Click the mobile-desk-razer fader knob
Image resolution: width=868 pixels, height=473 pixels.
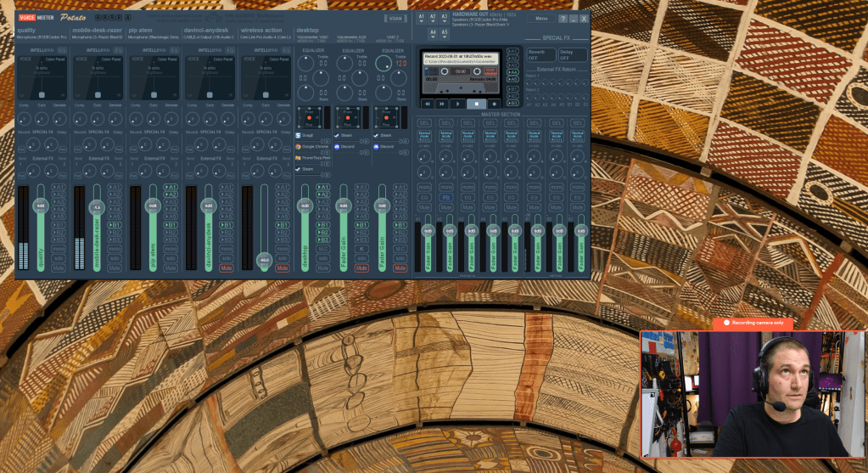(x=97, y=208)
